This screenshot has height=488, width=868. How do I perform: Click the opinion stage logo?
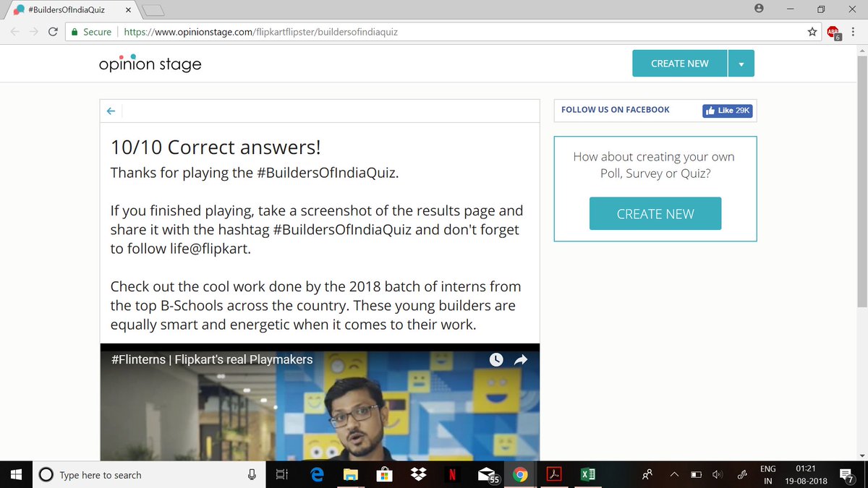pyautogui.click(x=150, y=64)
